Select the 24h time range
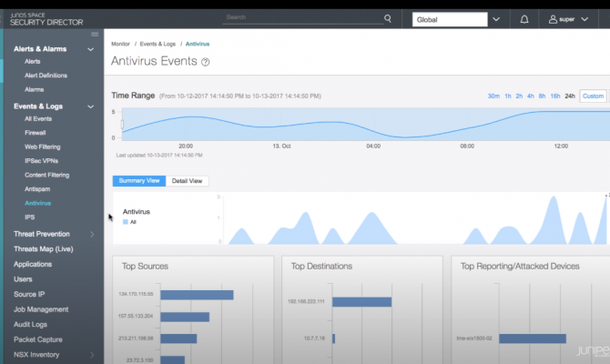610x364 pixels. point(570,96)
